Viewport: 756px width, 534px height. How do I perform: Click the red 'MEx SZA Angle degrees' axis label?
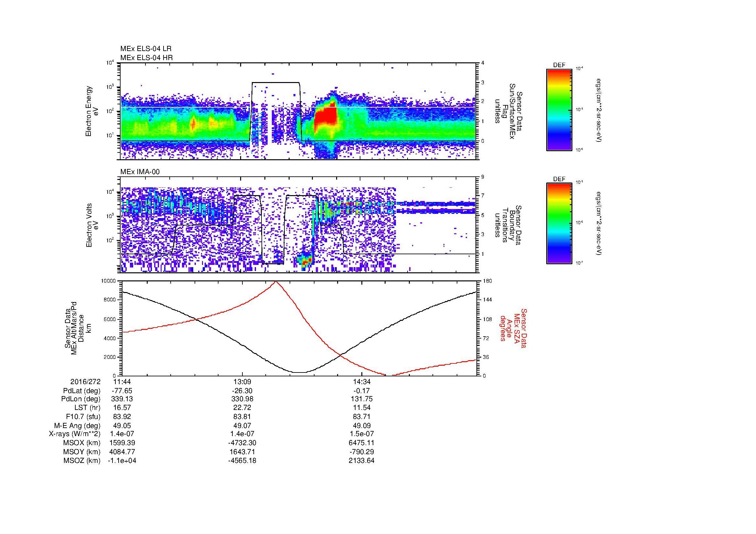coord(513,328)
